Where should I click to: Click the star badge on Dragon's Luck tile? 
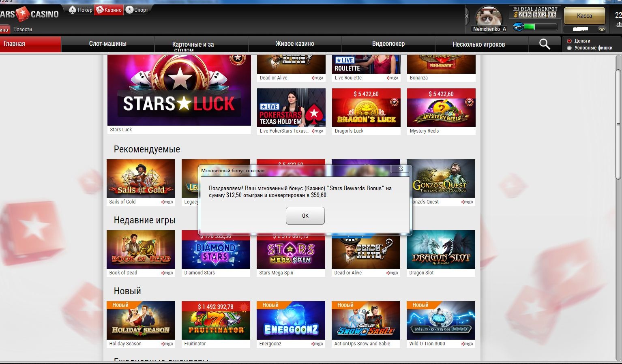point(394,103)
